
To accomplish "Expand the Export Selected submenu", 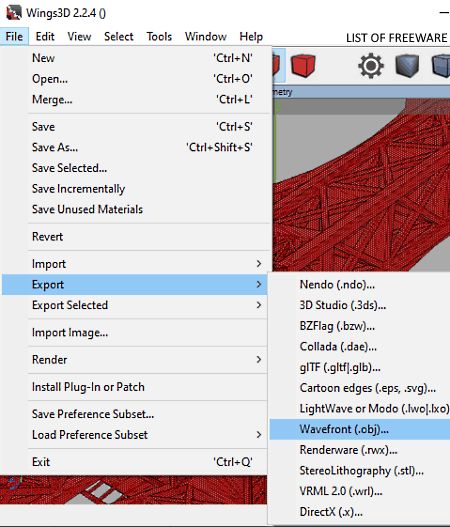I will pyautogui.click(x=134, y=305).
